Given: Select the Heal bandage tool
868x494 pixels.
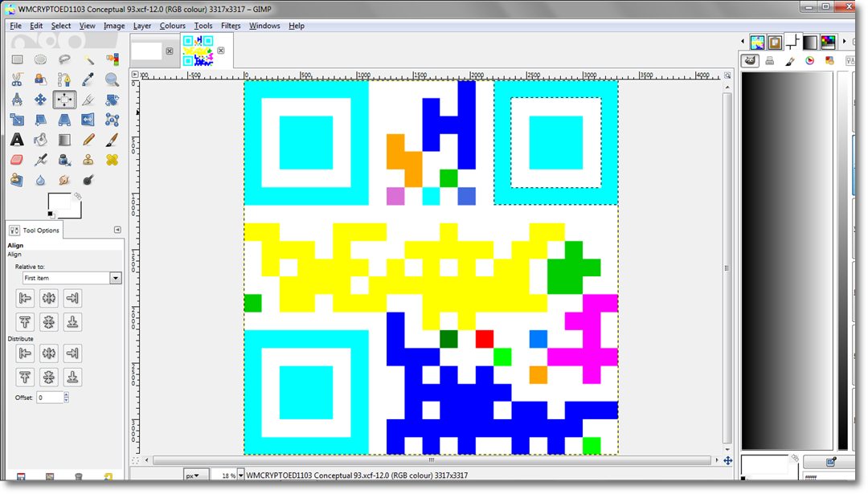Looking at the screenshot, I should 112,160.
